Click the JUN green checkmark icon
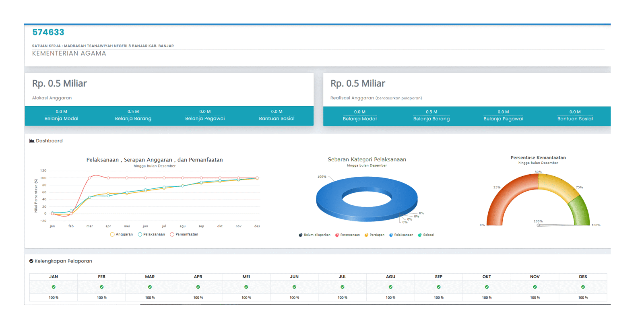The image size is (644, 322). click(294, 287)
